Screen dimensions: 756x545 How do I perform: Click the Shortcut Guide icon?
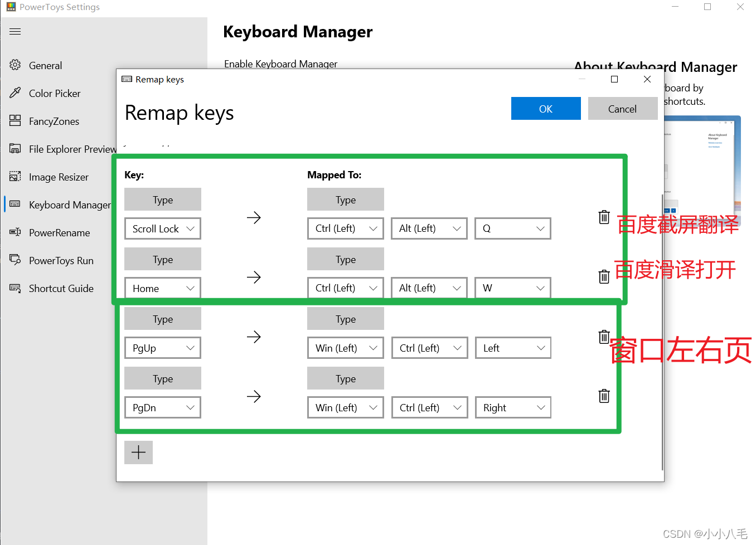click(15, 288)
